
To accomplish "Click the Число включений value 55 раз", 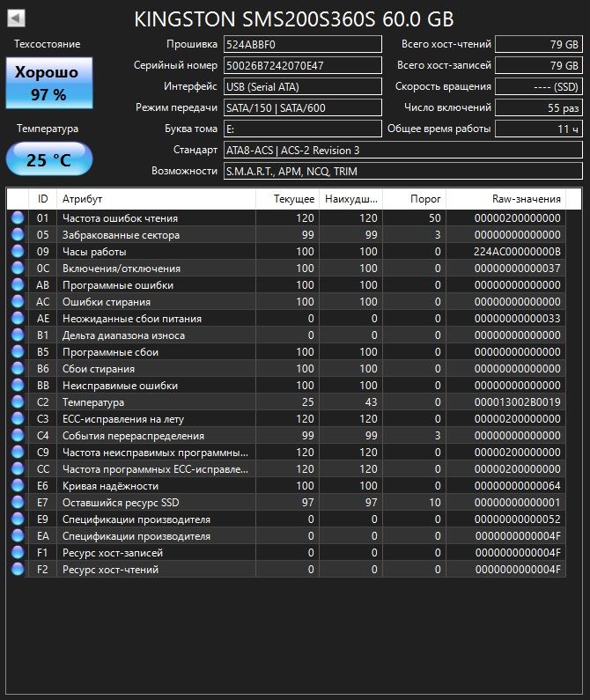I will click(x=539, y=107).
